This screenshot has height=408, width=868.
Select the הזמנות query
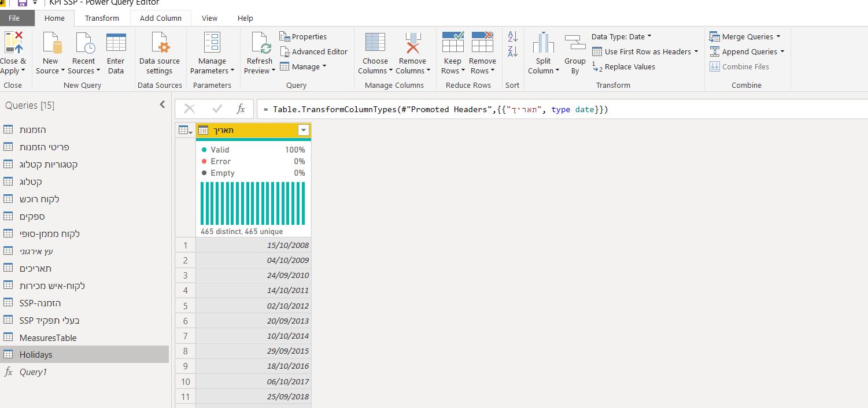(84, 129)
